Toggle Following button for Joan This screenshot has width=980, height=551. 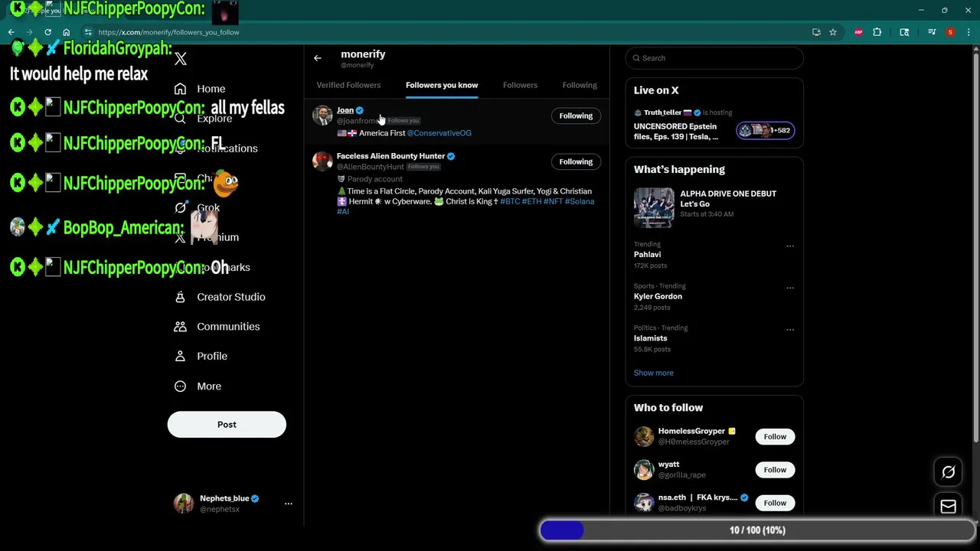576,116
